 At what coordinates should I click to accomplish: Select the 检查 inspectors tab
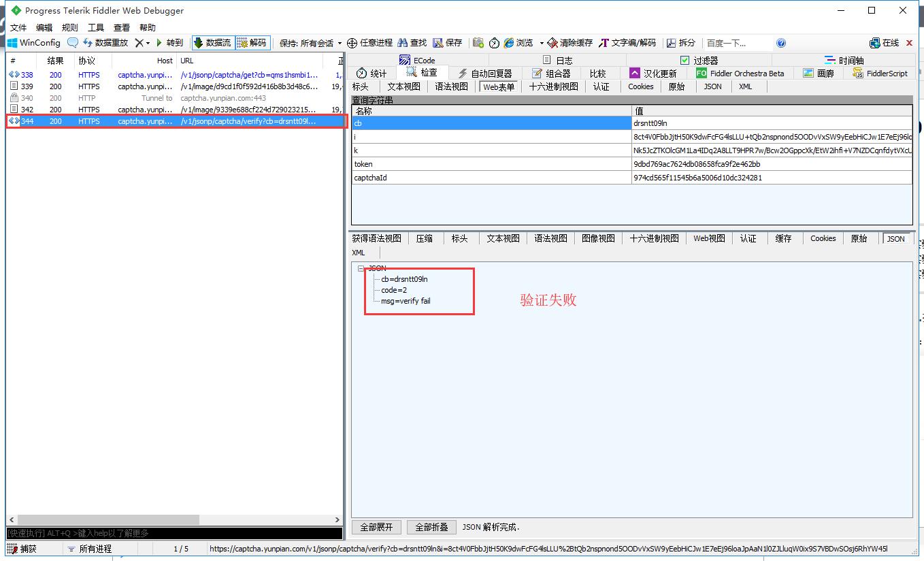tap(422, 72)
